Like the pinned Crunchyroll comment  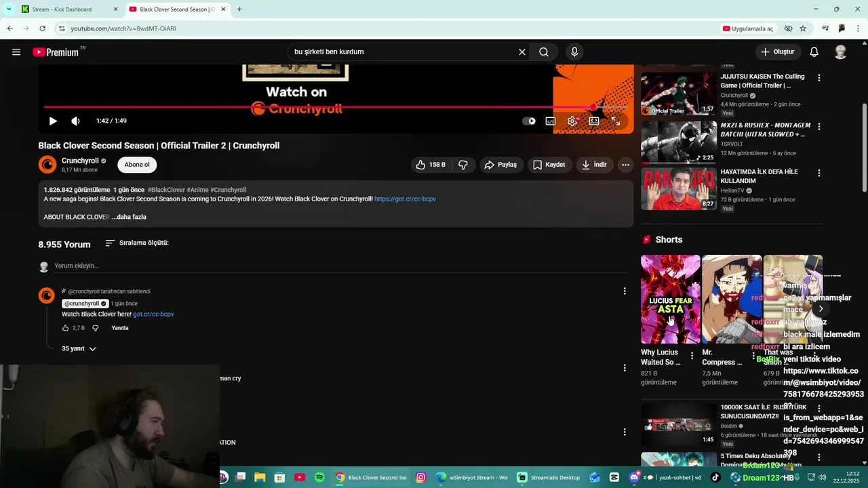(66, 328)
